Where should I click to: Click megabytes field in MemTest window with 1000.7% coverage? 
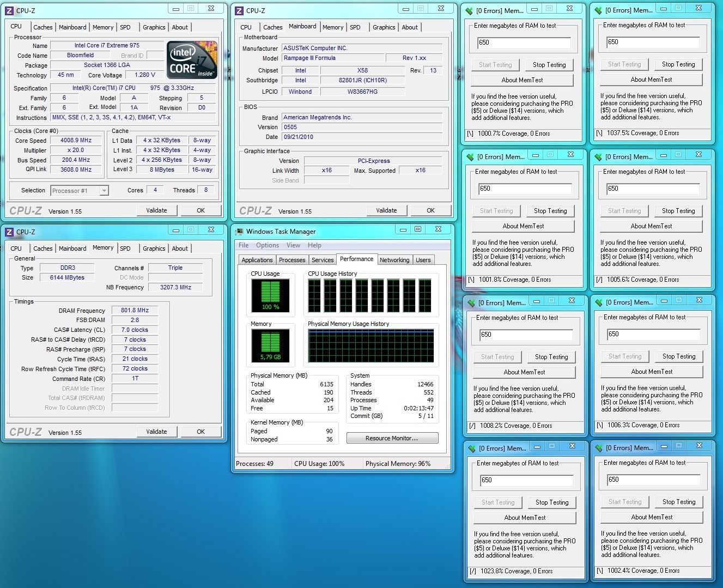(524, 43)
